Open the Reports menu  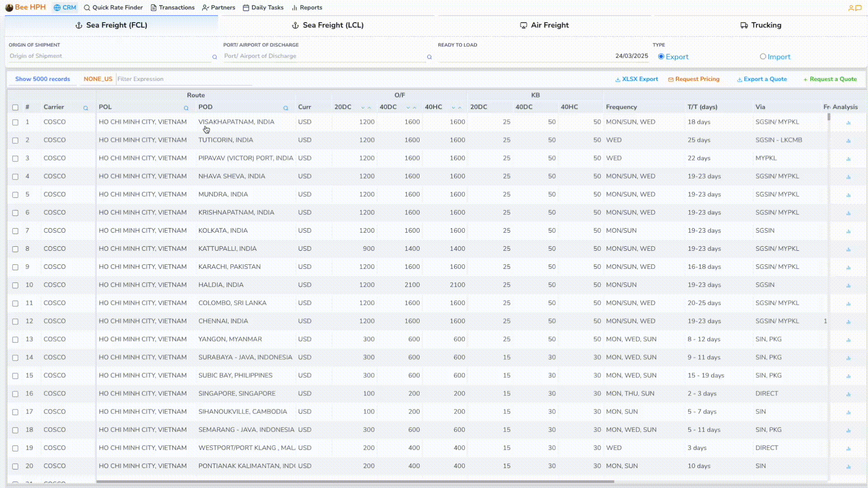(307, 8)
